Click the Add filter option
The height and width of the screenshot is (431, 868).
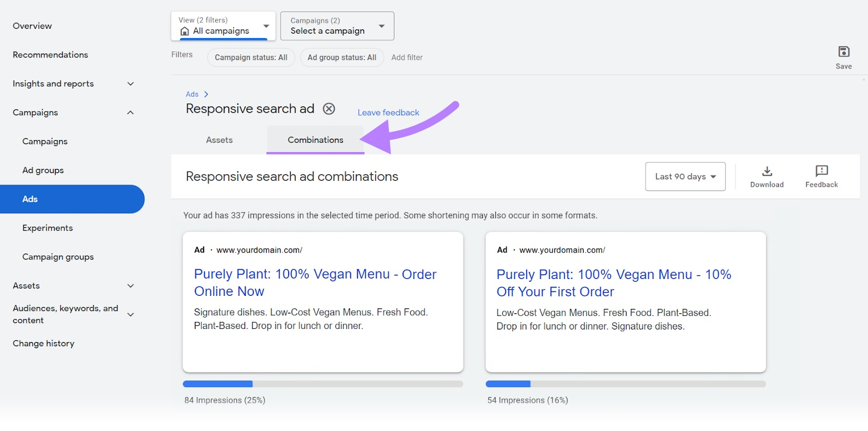[x=407, y=57]
